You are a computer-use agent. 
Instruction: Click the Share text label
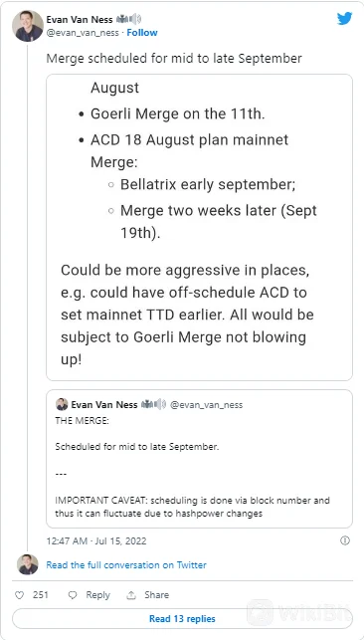tap(156, 595)
